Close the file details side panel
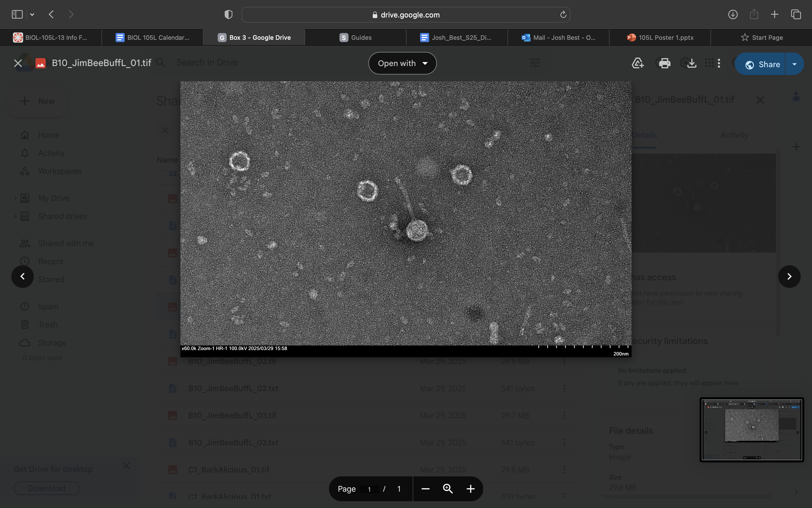Screen dimensions: 812x508 tap(760, 100)
